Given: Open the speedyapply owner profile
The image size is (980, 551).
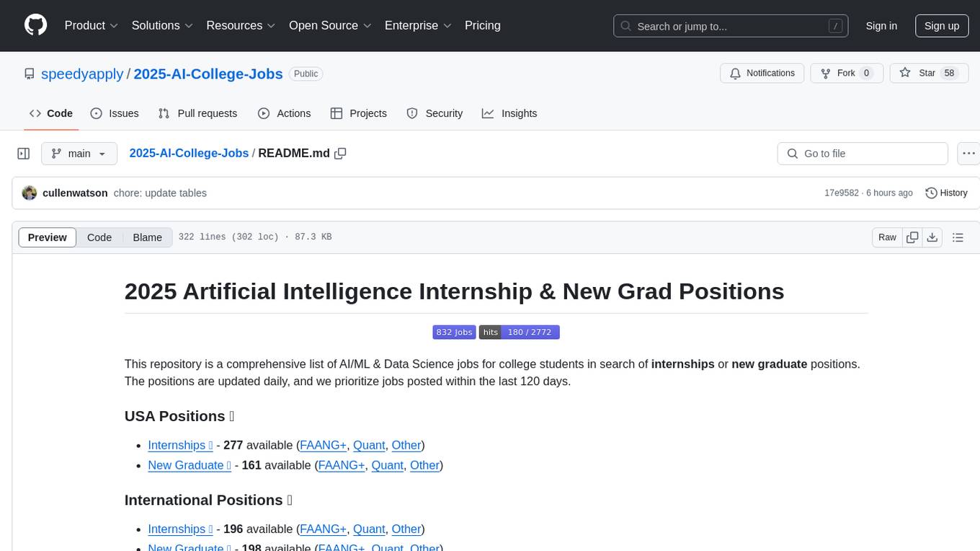Looking at the screenshot, I should 82,74.
